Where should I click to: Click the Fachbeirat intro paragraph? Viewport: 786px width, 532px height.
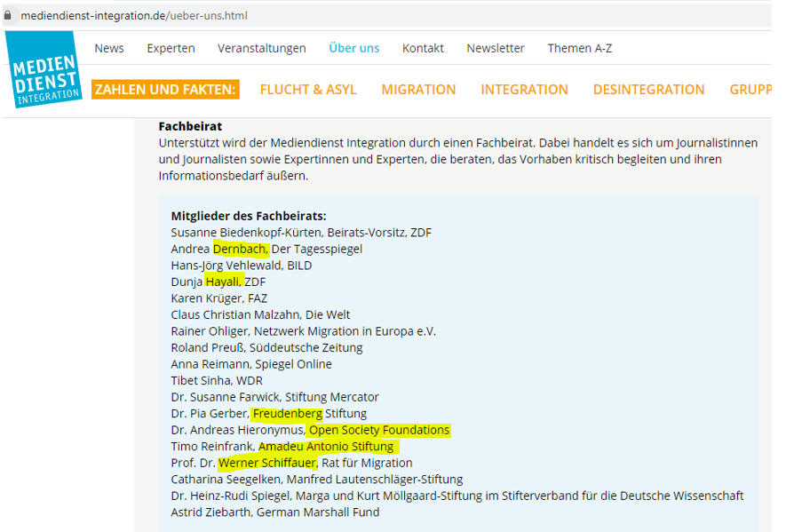pyautogui.click(x=458, y=160)
